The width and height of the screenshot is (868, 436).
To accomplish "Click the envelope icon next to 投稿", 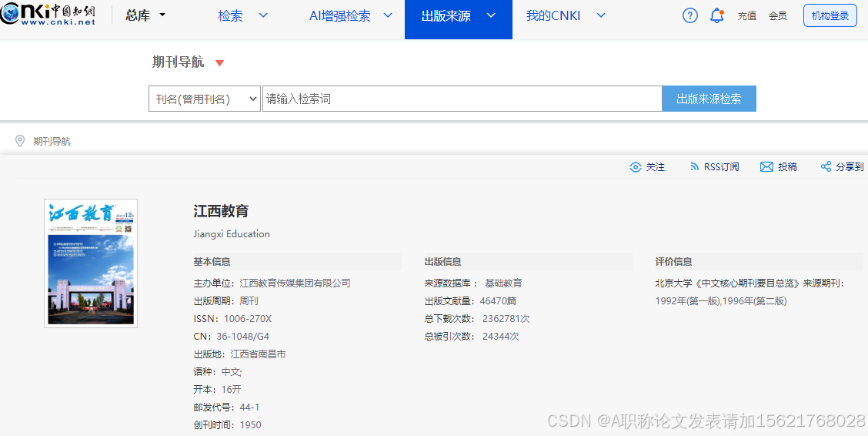I will tap(766, 166).
